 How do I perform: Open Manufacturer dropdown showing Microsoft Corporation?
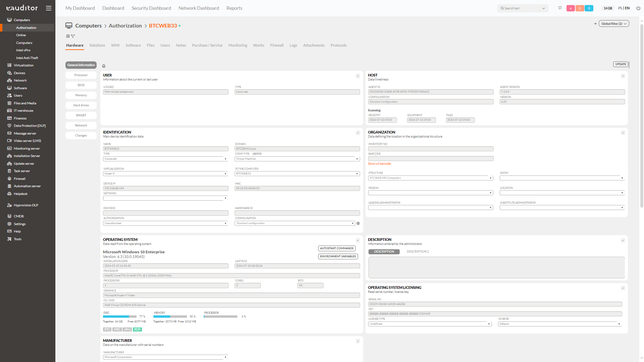point(165,357)
